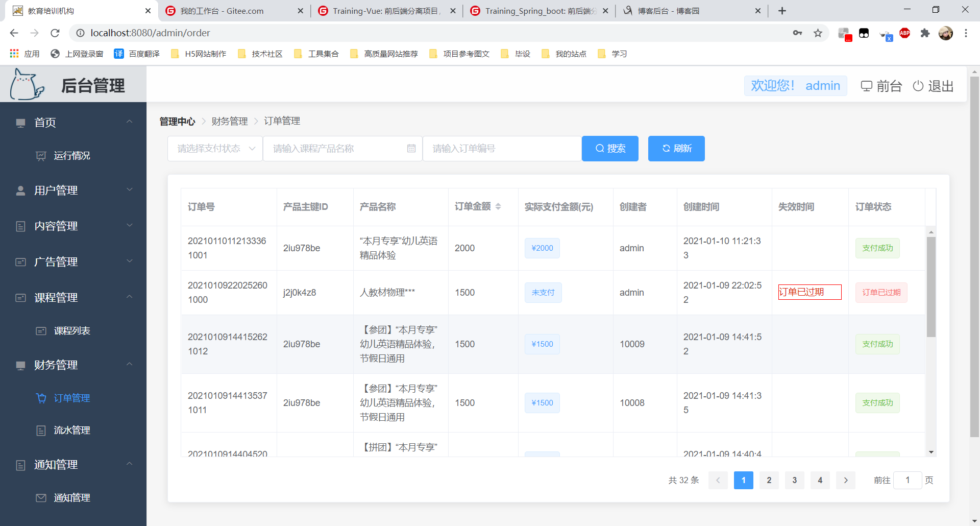This screenshot has width=980, height=526.
Task: Close the 博客后台 tab
Action: click(758, 11)
